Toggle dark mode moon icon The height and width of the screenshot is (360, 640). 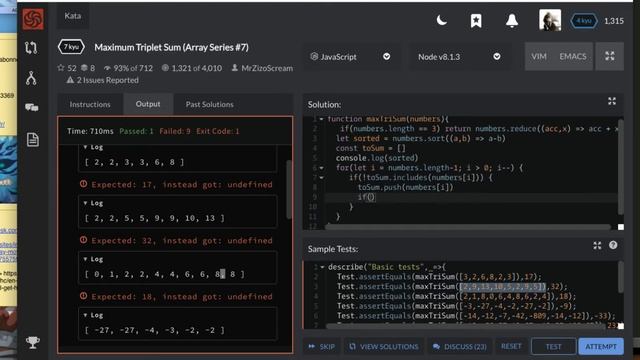click(441, 20)
